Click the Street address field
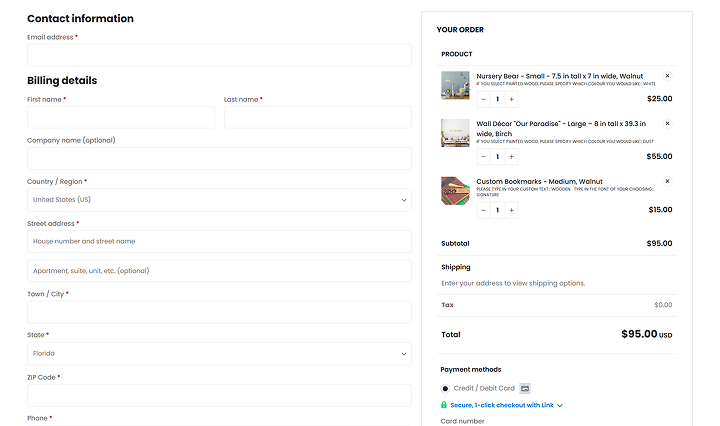 tap(218, 241)
